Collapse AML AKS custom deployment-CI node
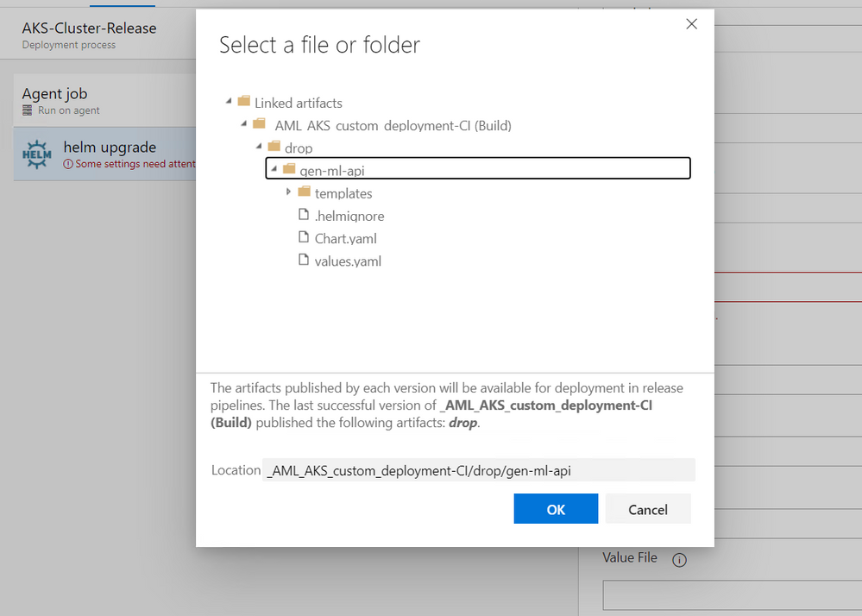Screen dimensions: 862x616 click(244, 123)
